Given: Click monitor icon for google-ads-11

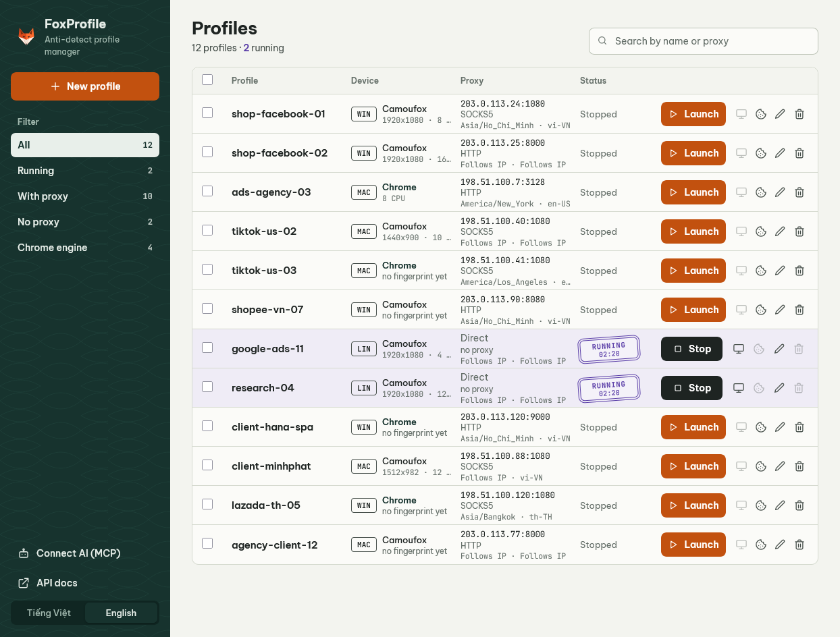Looking at the screenshot, I should (739, 349).
